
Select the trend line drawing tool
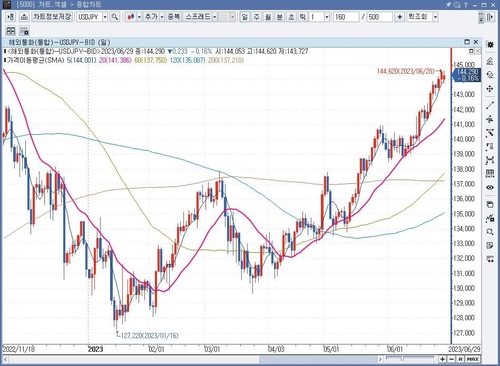[490, 105]
